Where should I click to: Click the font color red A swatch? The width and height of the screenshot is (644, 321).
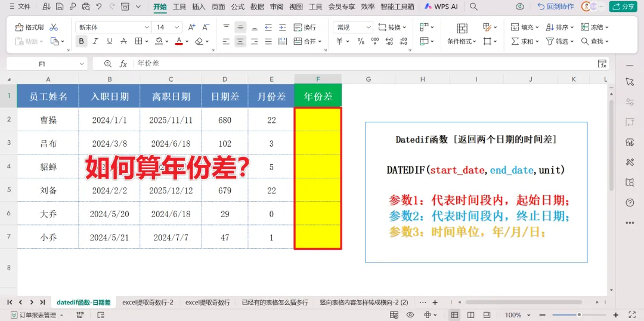[179, 41]
